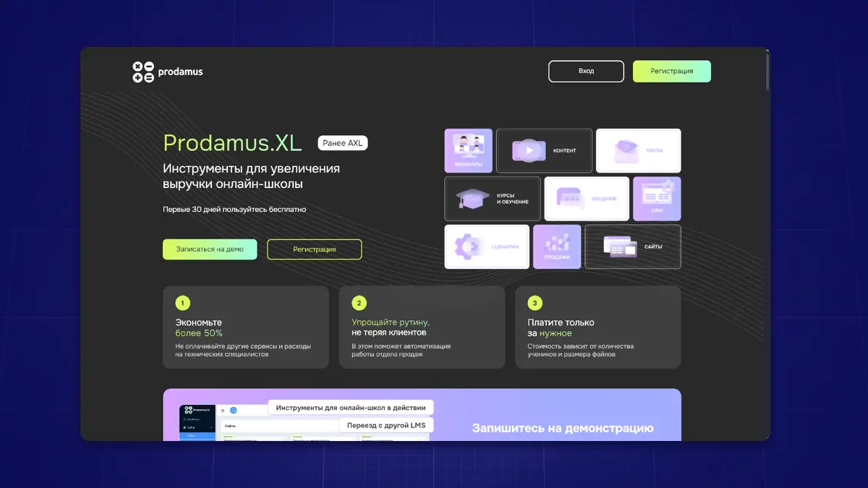The width and height of the screenshot is (868, 488).
Task: Open the Сайты browser windows tile
Action: tap(632, 247)
